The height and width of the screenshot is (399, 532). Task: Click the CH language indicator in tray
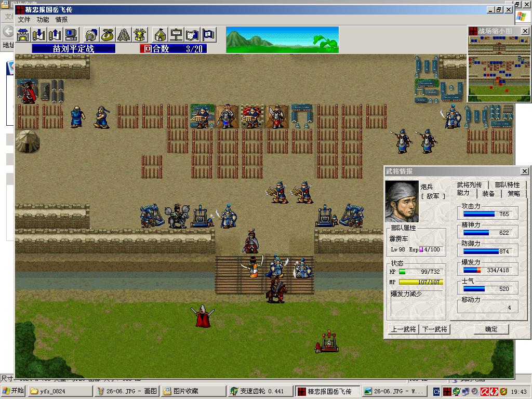436,391
